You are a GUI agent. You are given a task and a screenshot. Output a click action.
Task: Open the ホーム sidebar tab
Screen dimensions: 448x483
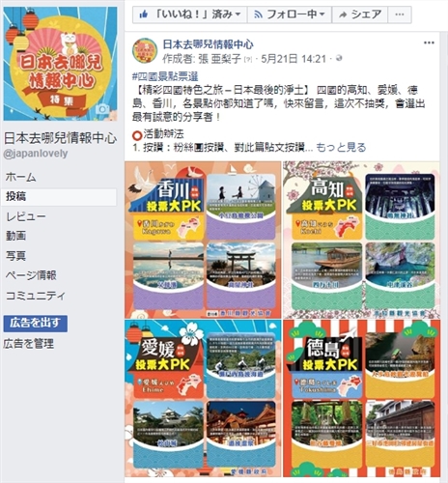pyautogui.click(x=21, y=177)
